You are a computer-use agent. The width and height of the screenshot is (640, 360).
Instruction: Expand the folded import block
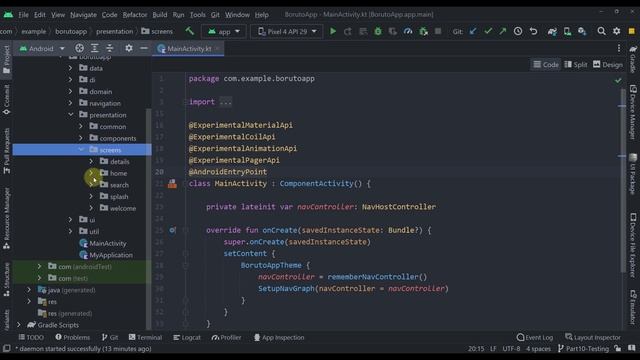[225, 102]
